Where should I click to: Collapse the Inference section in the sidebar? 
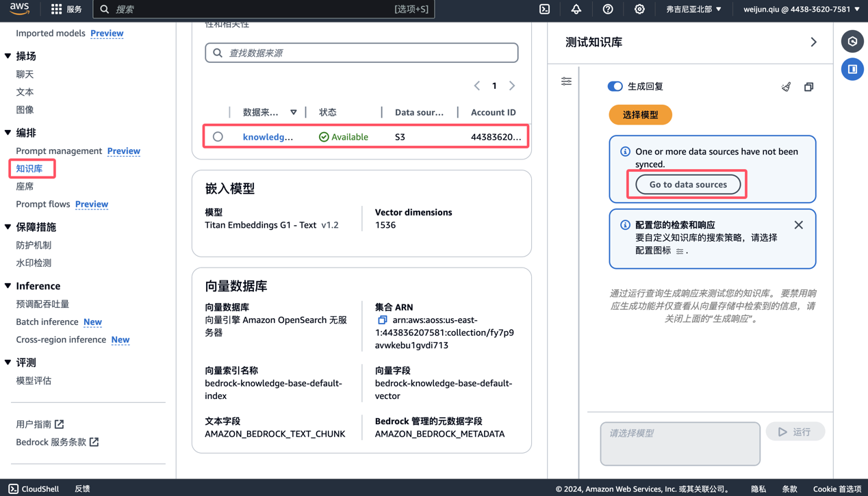click(x=8, y=286)
